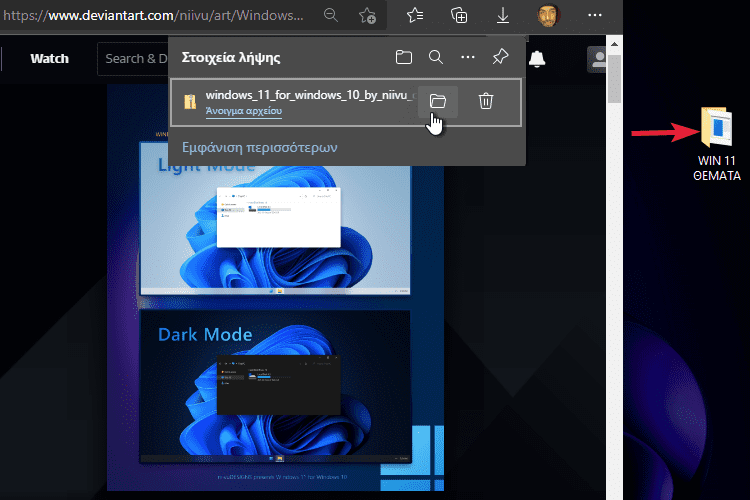Click Εμφάνιση περισσότερων link
This screenshot has height=500, width=750.
(260, 147)
